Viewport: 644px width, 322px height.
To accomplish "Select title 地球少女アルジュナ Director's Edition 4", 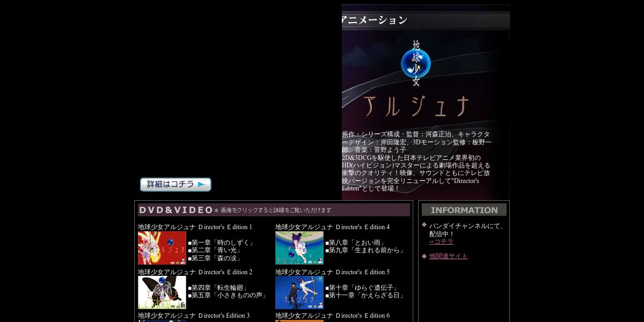I will click(332, 227).
